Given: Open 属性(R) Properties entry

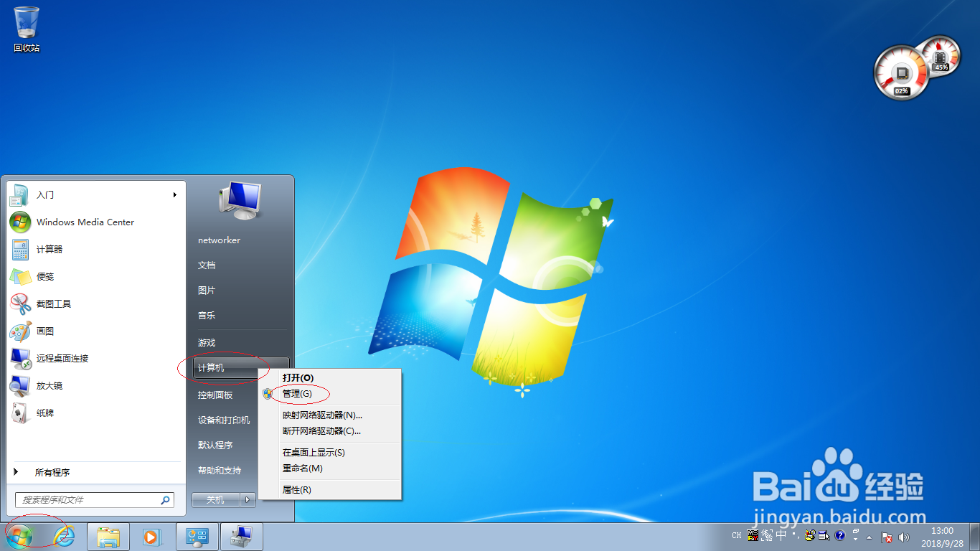Looking at the screenshot, I should tap(329, 490).
